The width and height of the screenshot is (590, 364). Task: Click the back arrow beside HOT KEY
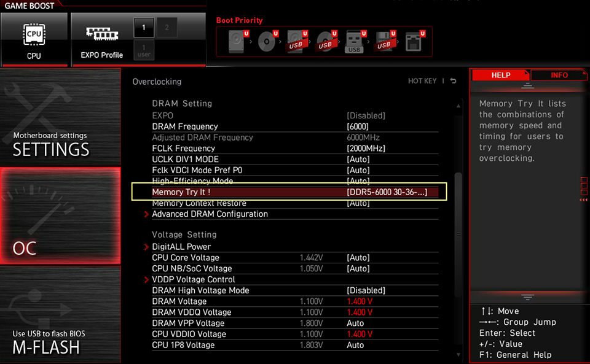click(x=453, y=81)
